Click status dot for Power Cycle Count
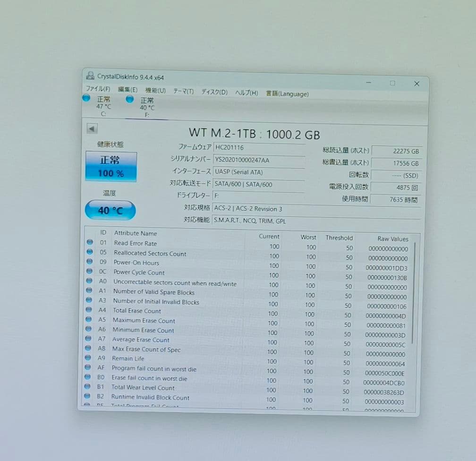 89,271
